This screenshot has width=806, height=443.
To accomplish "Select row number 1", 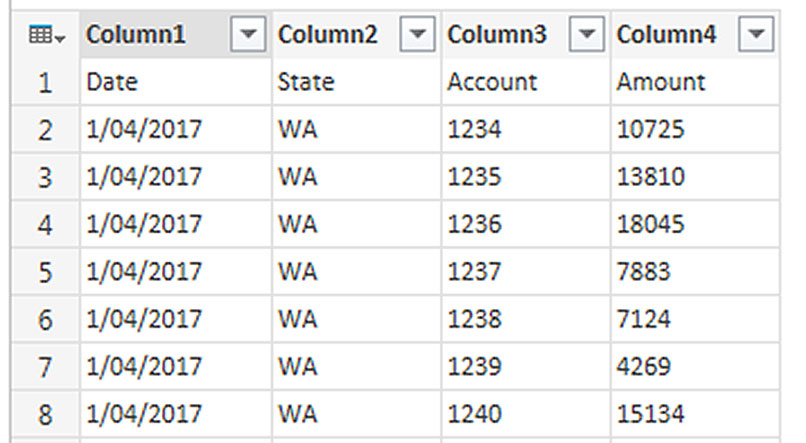I will 46,82.
